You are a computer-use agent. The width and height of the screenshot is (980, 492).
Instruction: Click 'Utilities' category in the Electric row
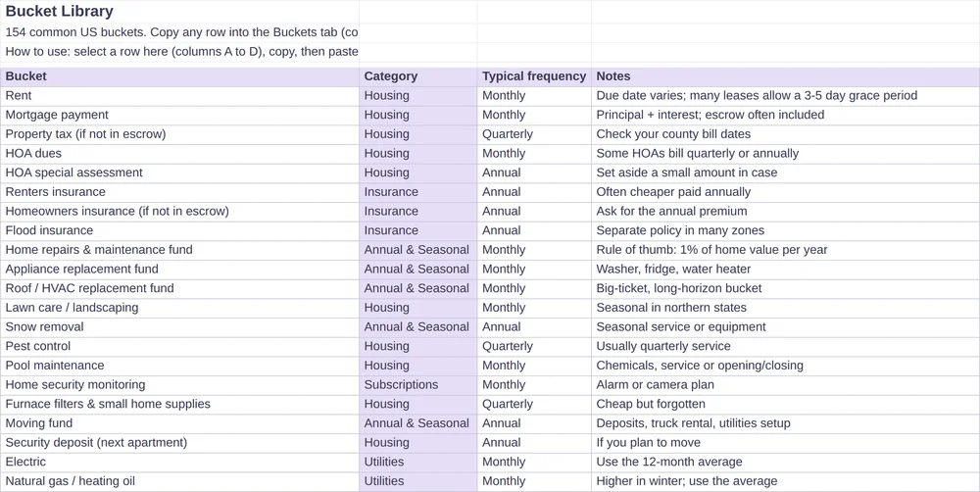pyautogui.click(x=418, y=462)
